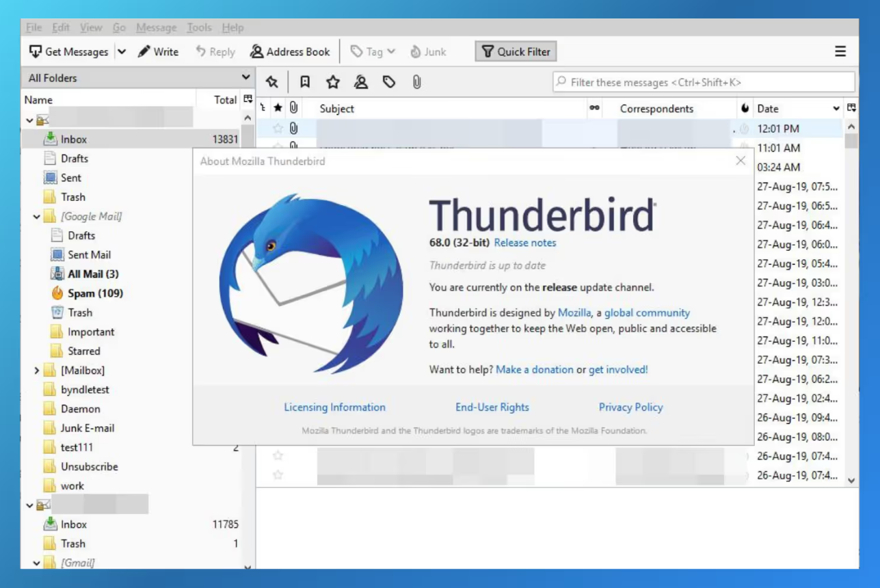Toggle the starred messages filter
This screenshot has width=880, height=588.
click(332, 81)
